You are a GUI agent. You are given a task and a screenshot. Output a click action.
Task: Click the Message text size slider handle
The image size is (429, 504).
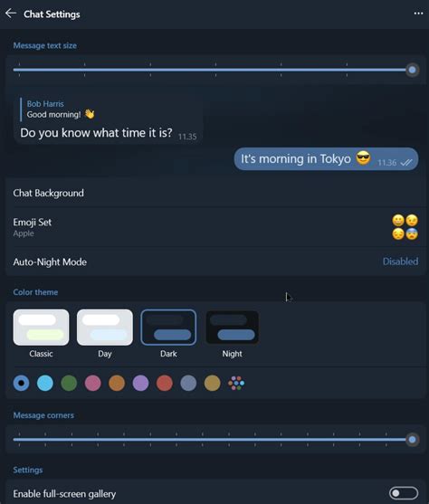[413, 70]
